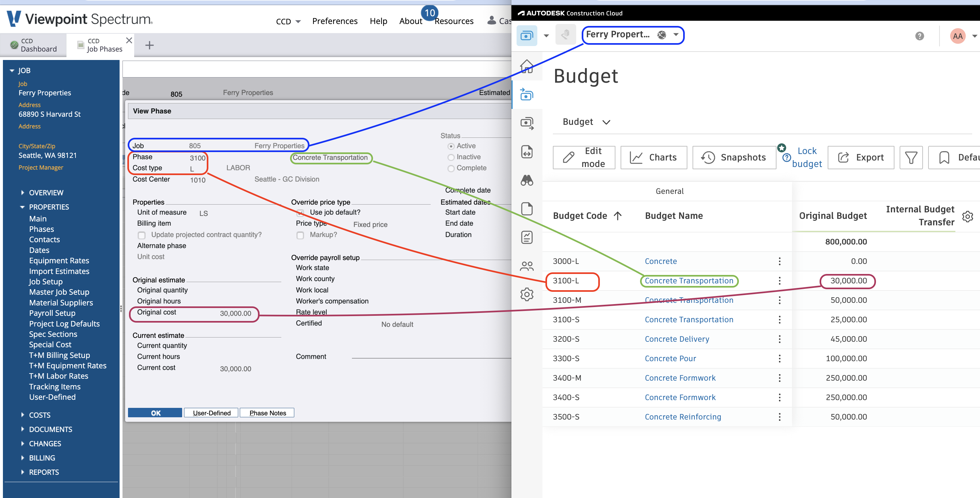This screenshot has width=980, height=498.
Task: Expand the CHANGES section
Action: pyautogui.click(x=22, y=444)
